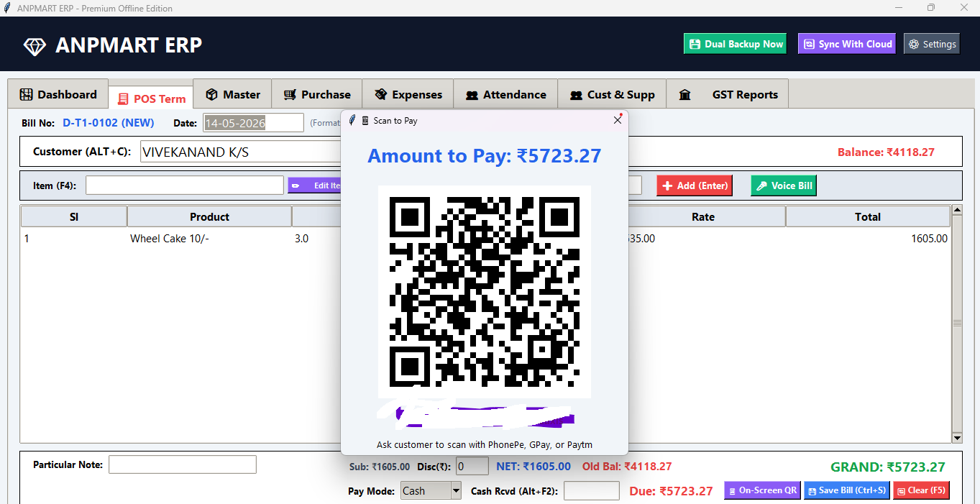Image resolution: width=980 pixels, height=504 pixels.
Task: Click the Clear (F5) button
Action: (x=921, y=490)
